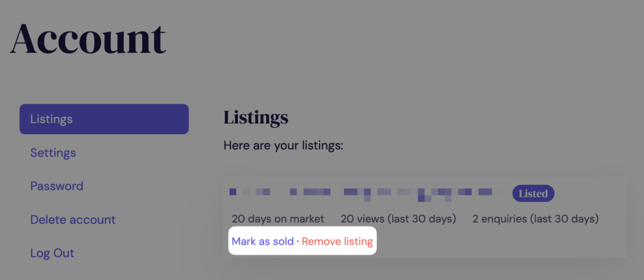This screenshot has height=280, width=644.
Task: Go to Settings in the sidebar
Action: click(53, 153)
